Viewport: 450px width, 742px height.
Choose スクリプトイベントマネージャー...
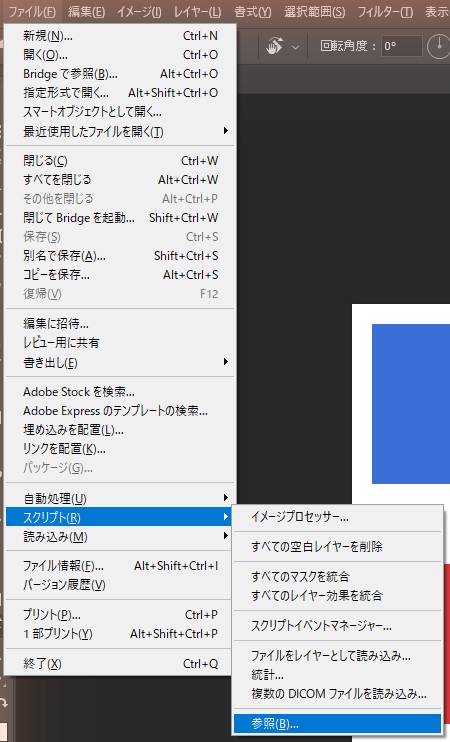(x=337, y=625)
